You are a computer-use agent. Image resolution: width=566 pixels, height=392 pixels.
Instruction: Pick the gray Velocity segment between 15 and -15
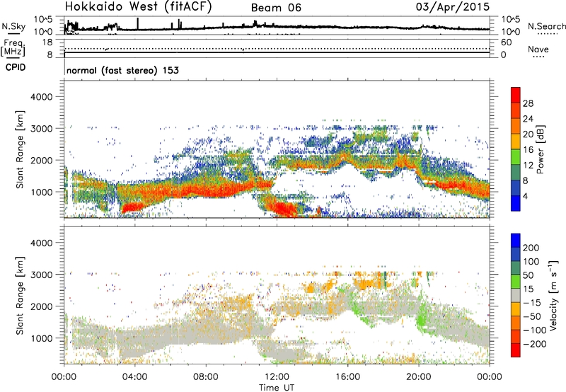pyautogui.click(x=516, y=296)
